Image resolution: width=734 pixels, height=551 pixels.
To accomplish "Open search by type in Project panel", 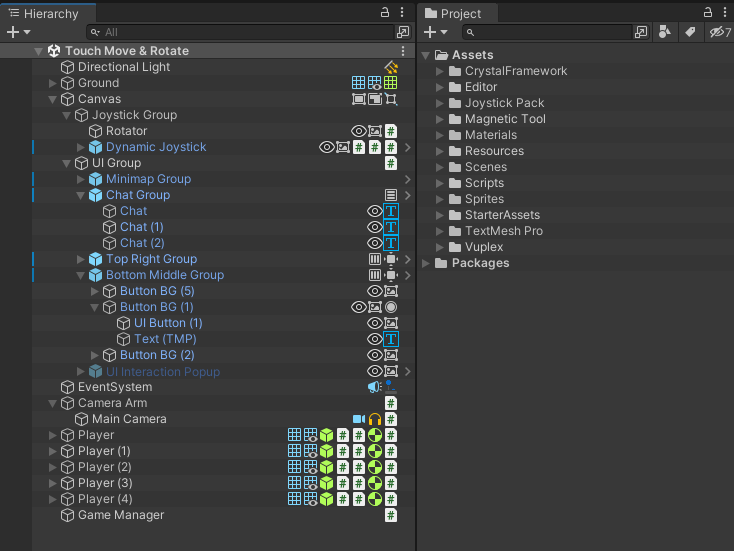I will point(664,32).
